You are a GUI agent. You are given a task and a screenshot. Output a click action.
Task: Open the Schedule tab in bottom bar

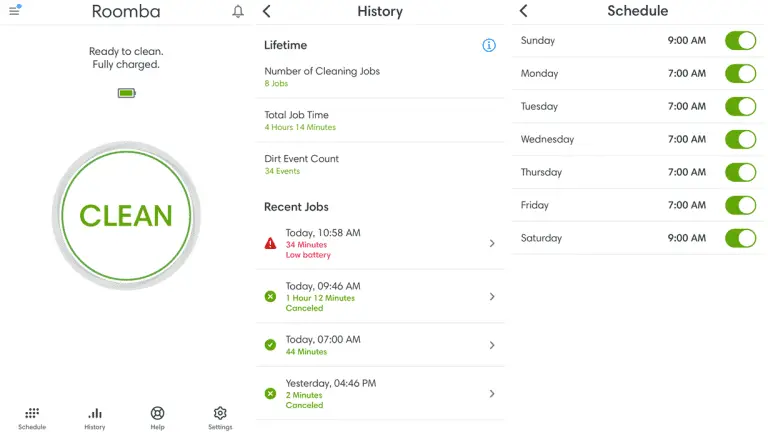[x=32, y=418]
